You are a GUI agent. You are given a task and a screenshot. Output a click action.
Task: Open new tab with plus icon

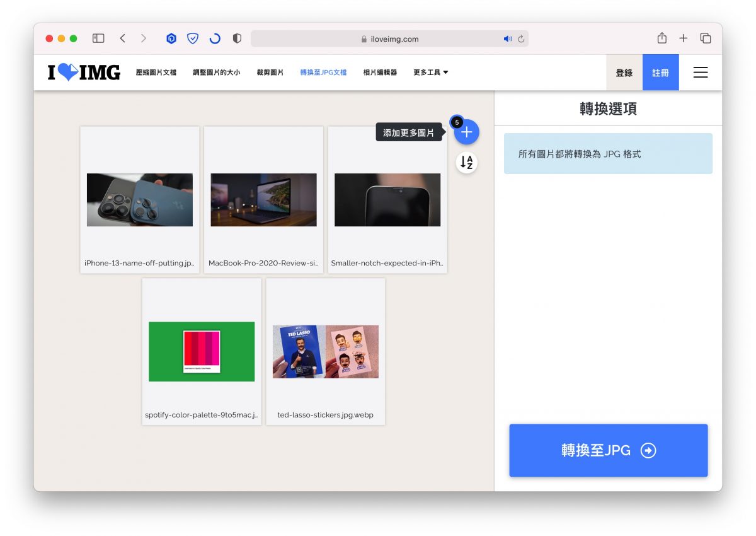coord(684,38)
